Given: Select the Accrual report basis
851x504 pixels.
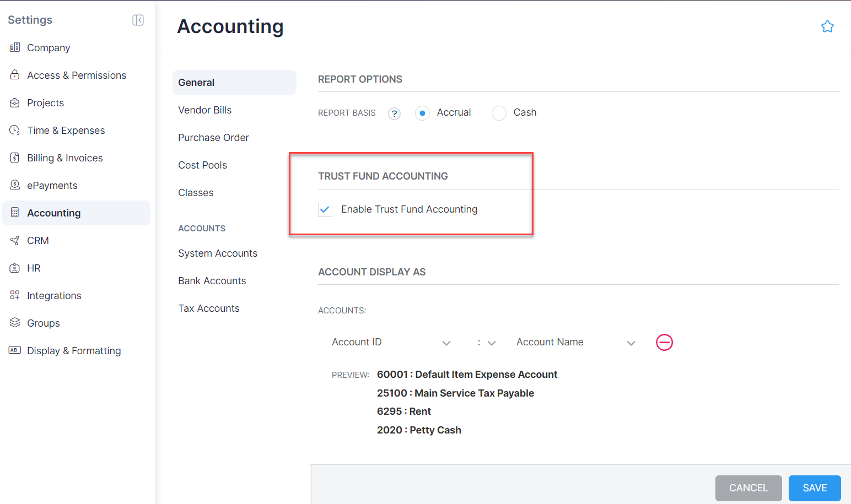Looking at the screenshot, I should (x=422, y=113).
